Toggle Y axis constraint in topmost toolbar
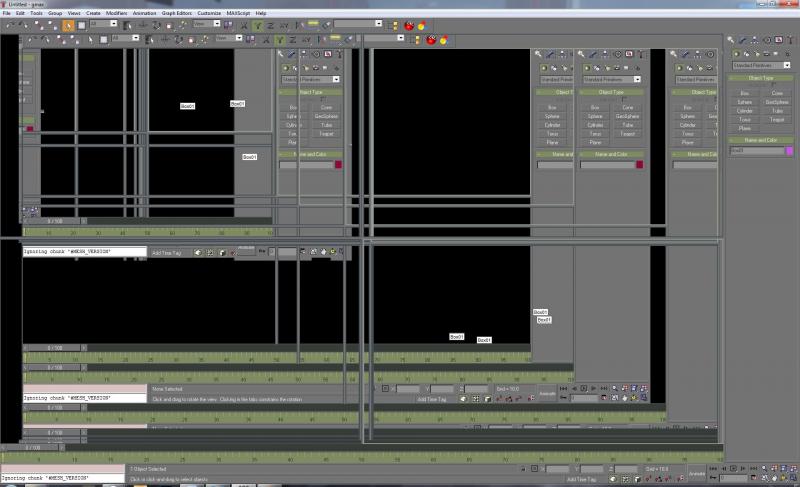The height and width of the screenshot is (487, 800). pyautogui.click(x=258, y=25)
